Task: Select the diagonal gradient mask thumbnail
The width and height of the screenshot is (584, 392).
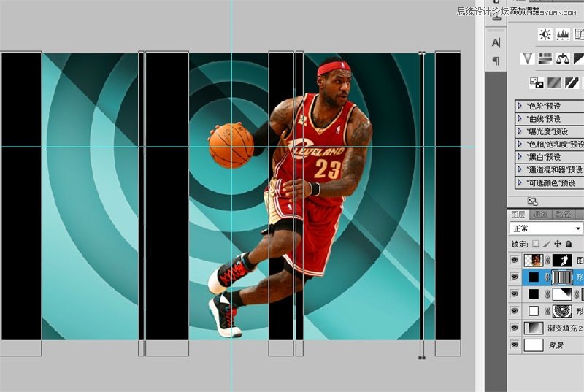Action: [x=562, y=294]
